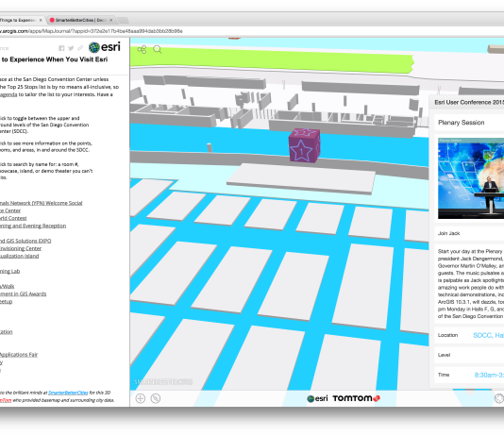Close the Things to Experience tab
Viewport: 504px width, 436px height.
[x=41, y=20]
